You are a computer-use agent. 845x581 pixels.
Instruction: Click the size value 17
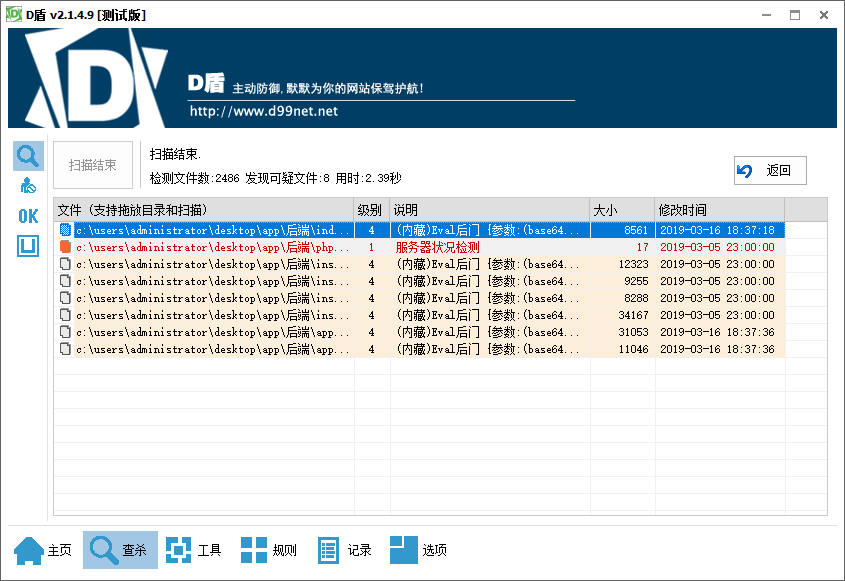(x=642, y=247)
